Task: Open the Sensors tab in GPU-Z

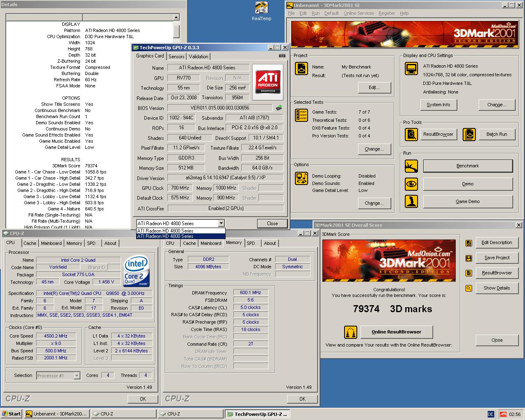Action: (176, 57)
